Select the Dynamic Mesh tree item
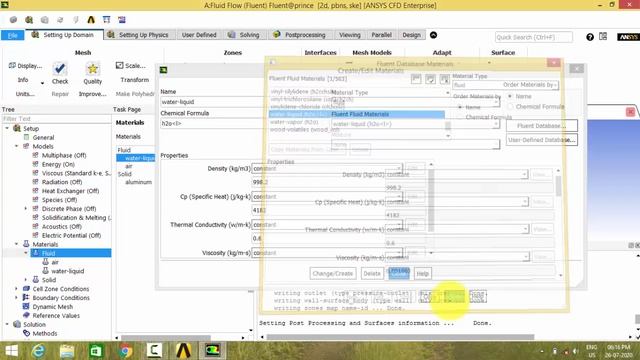Image resolution: width=640 pixels, height=360 pixels. coord(53,307)
